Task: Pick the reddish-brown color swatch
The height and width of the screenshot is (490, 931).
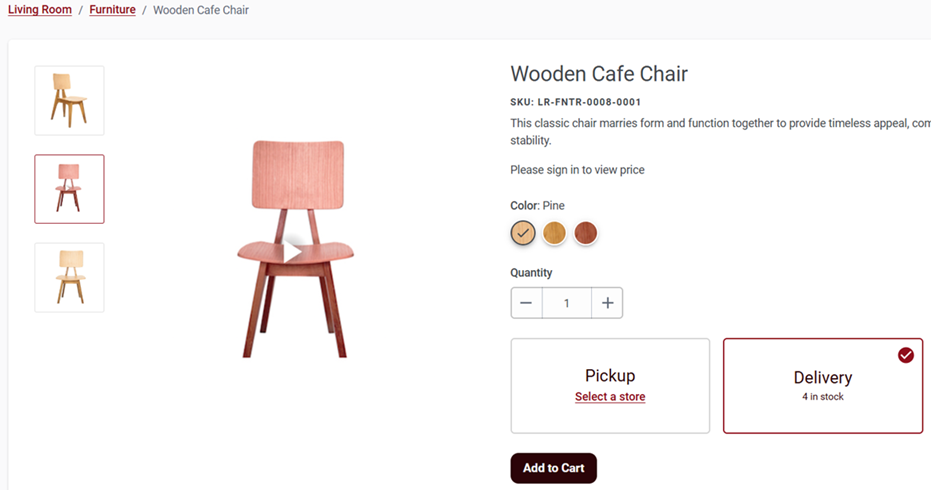Action: (585, 233)
